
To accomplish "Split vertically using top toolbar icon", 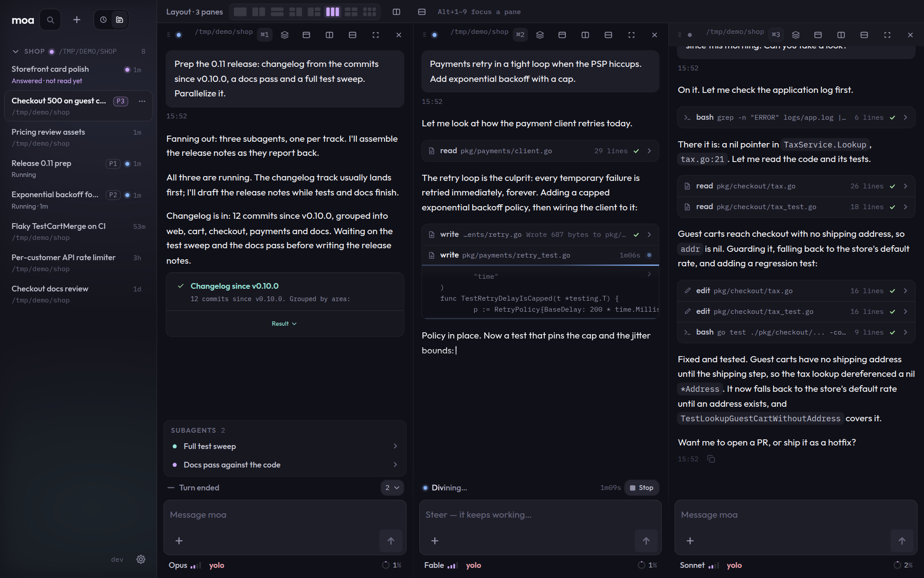I will [396, 12].
